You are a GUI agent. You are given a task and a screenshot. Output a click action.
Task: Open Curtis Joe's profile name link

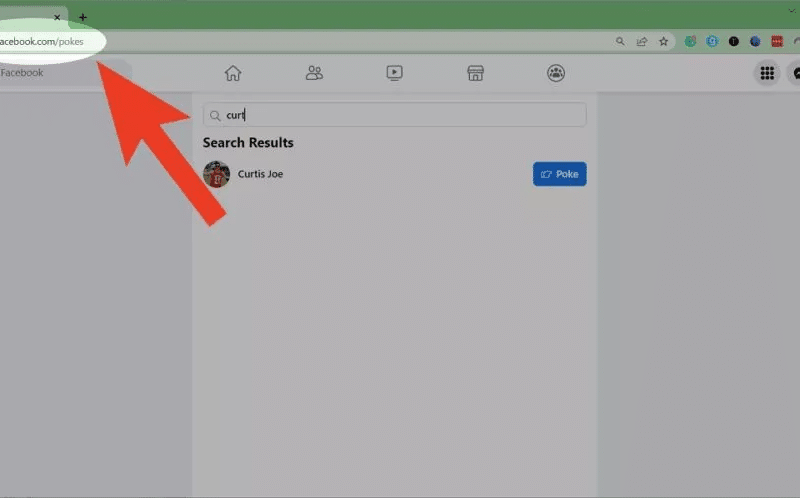260,174
